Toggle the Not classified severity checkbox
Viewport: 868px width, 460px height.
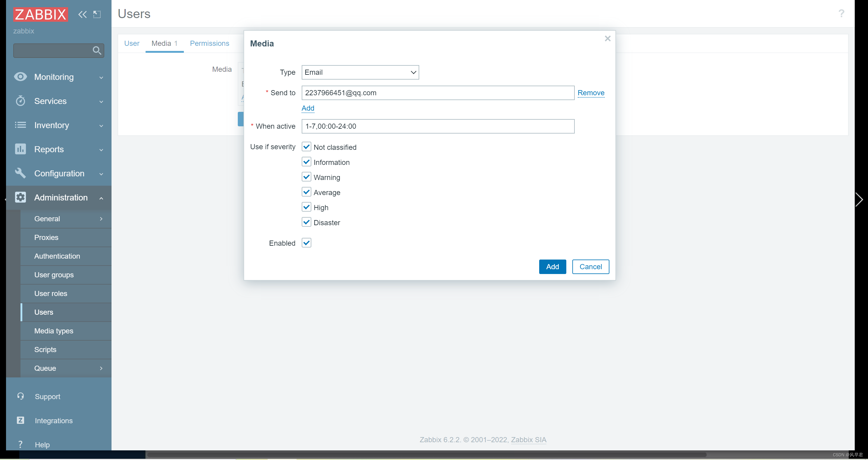tap(307, 147)
